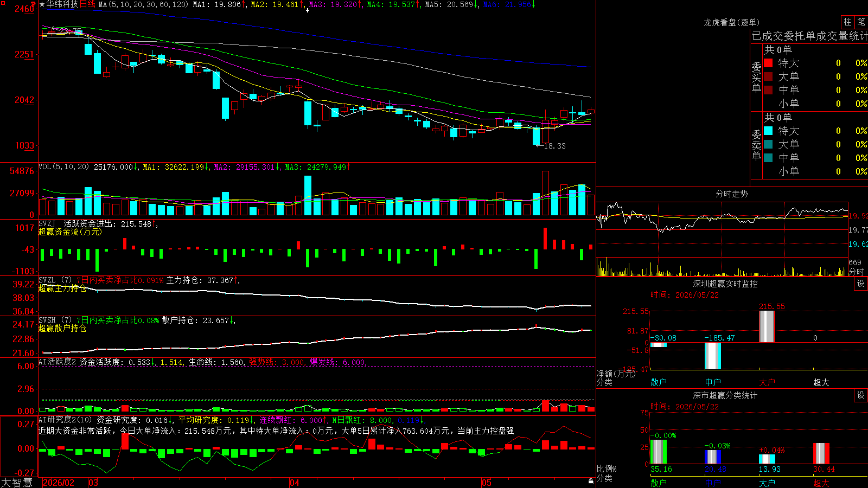
Task: Click the MA(5,10,20,30,60,120) indicator label
Action: click(x=143, y=4)
